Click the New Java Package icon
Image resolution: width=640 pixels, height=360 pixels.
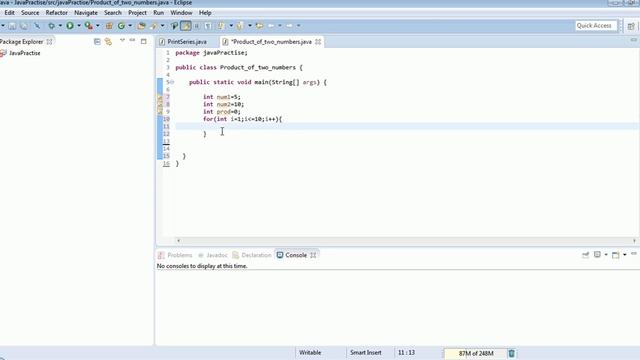(x=109, y=26)
